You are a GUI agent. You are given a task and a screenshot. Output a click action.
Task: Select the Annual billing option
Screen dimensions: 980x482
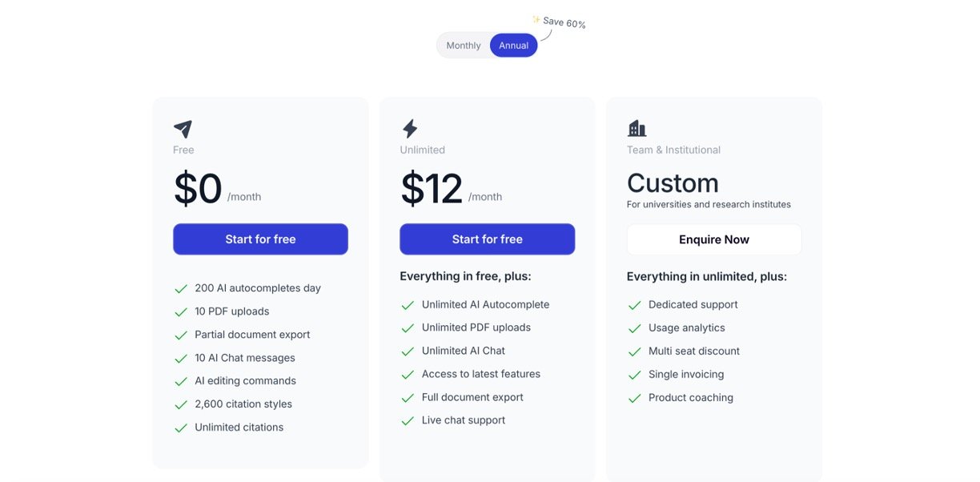pyautogui.click(x=513, y=46)
